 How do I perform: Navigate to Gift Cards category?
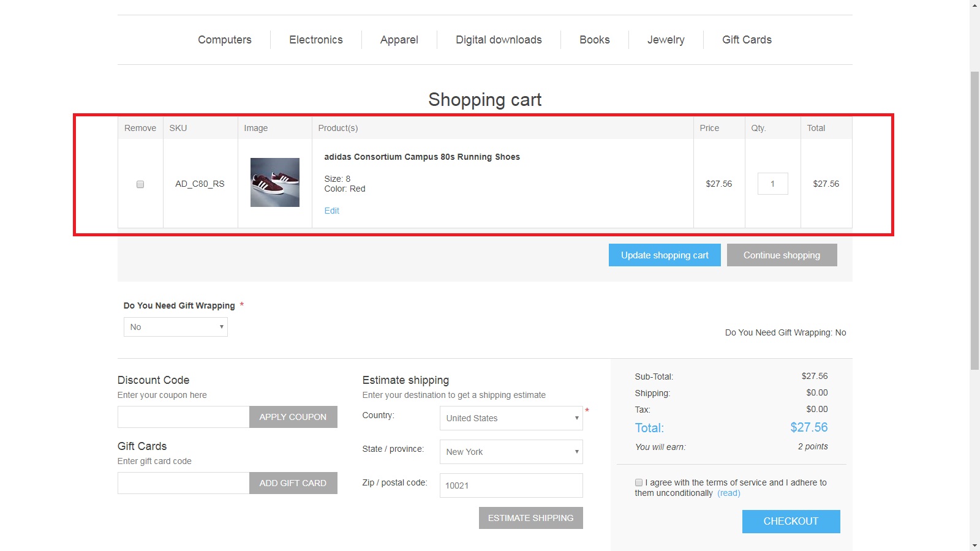coord(747,40)
